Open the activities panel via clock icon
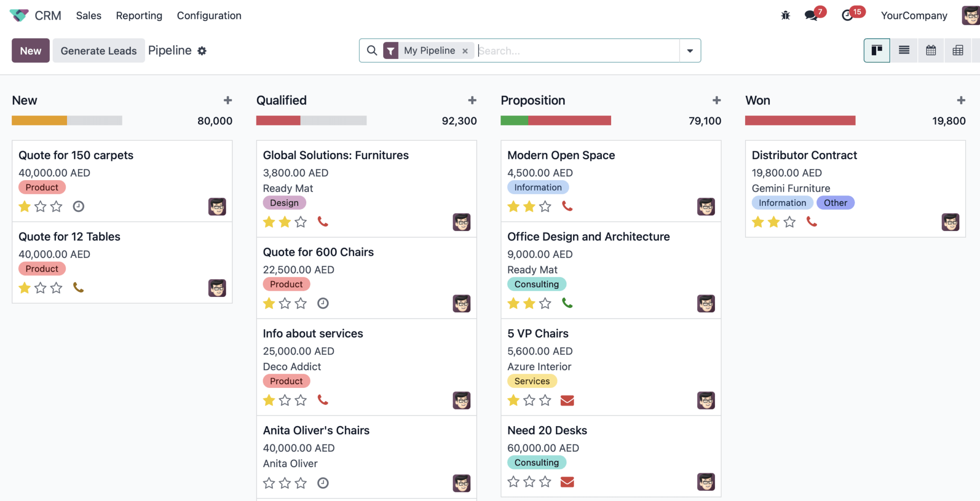The height and width of the screenshot is (501, 980). click(847, 14)
